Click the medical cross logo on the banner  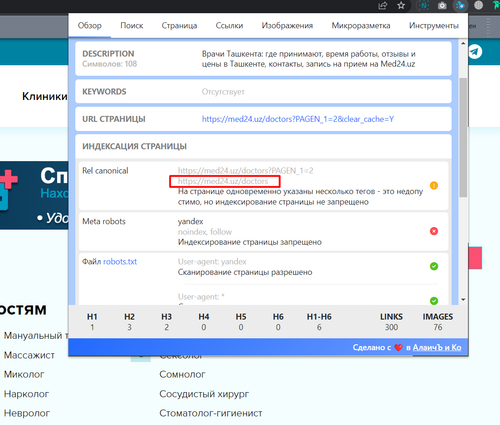coord(8,190)
